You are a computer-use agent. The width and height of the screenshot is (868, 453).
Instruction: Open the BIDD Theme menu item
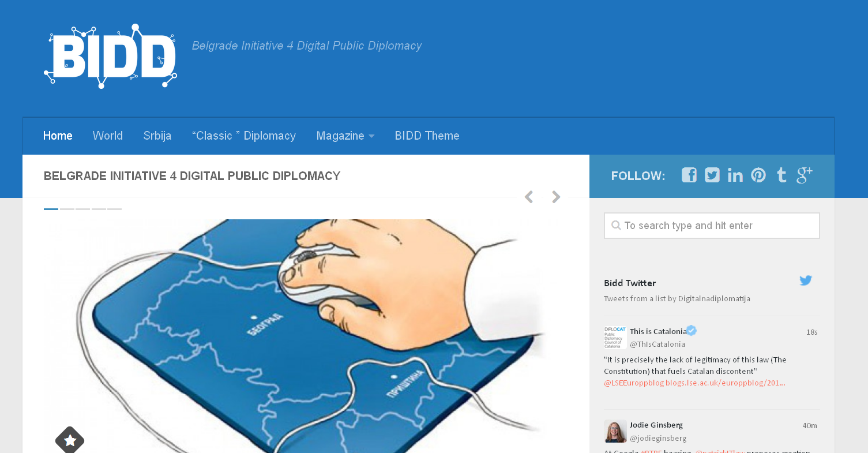pos(427,136)
